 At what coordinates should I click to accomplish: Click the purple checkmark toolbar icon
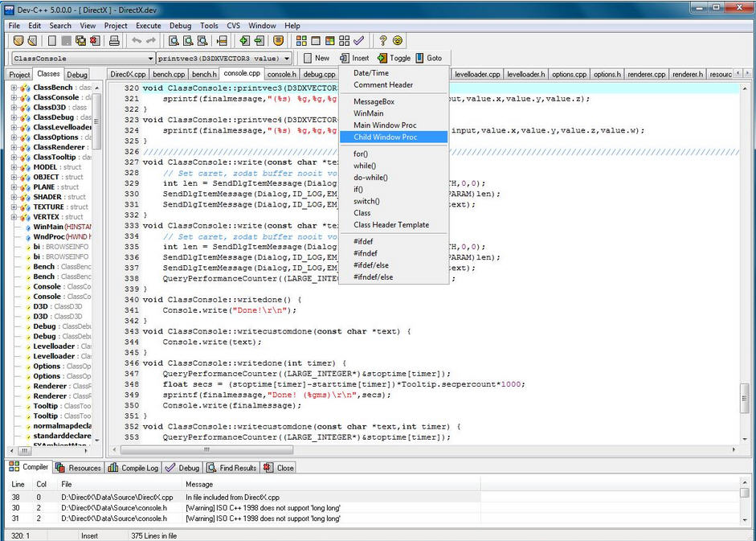[358, 40]
